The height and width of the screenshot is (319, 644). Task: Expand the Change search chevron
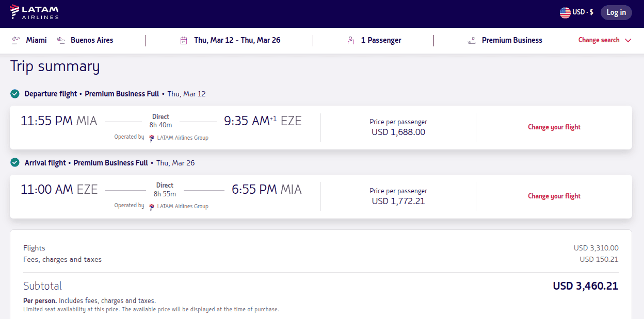[x=628, y=40]
